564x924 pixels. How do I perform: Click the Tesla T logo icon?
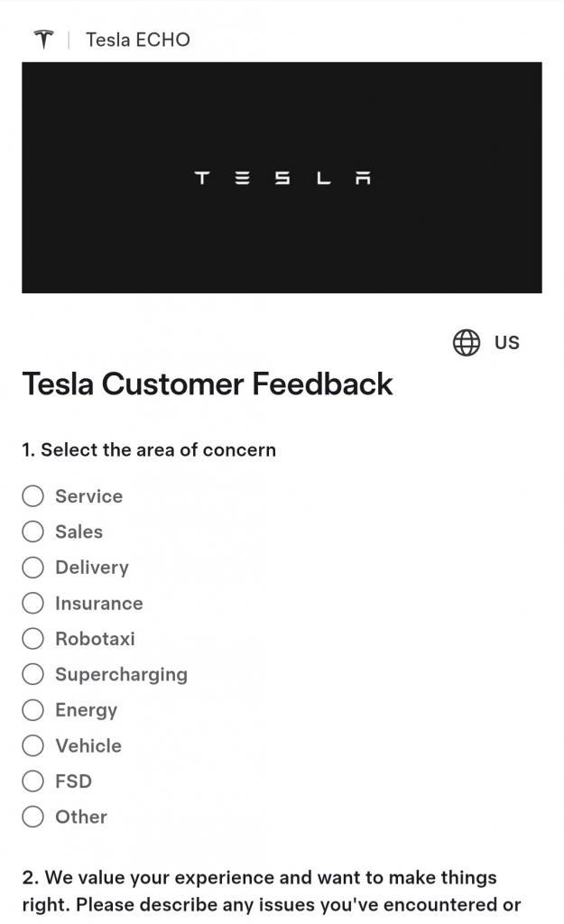click(x=43, y=40)
